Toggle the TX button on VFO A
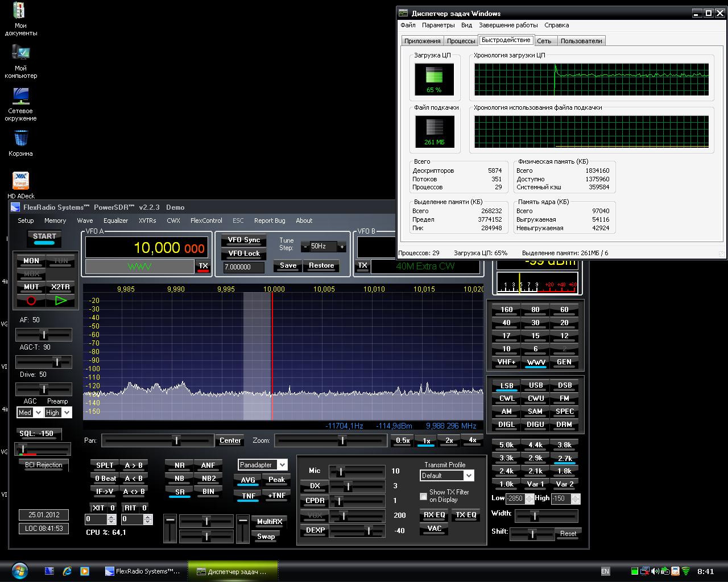The image size is (728, 582). [203, 266]
